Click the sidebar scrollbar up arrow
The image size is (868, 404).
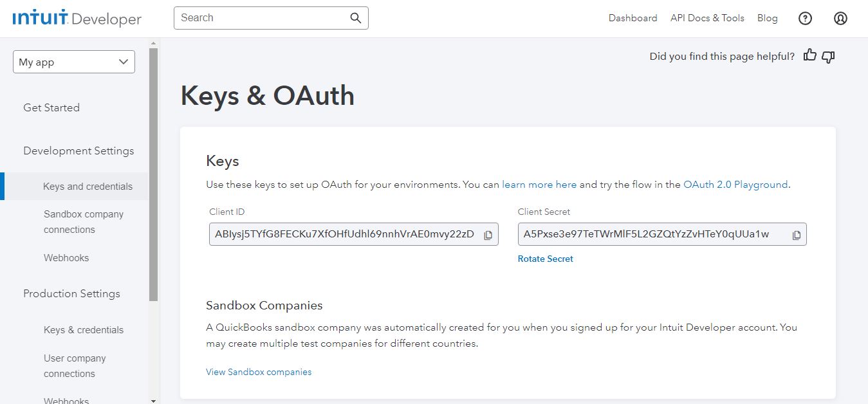click(x=153, y=43)
